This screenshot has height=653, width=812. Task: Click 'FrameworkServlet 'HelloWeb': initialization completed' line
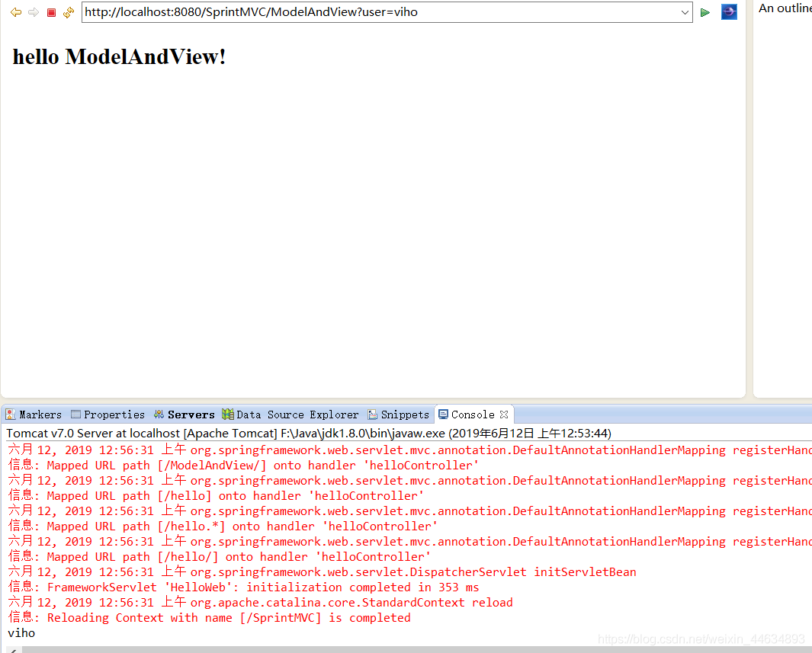tap(243, 587)
